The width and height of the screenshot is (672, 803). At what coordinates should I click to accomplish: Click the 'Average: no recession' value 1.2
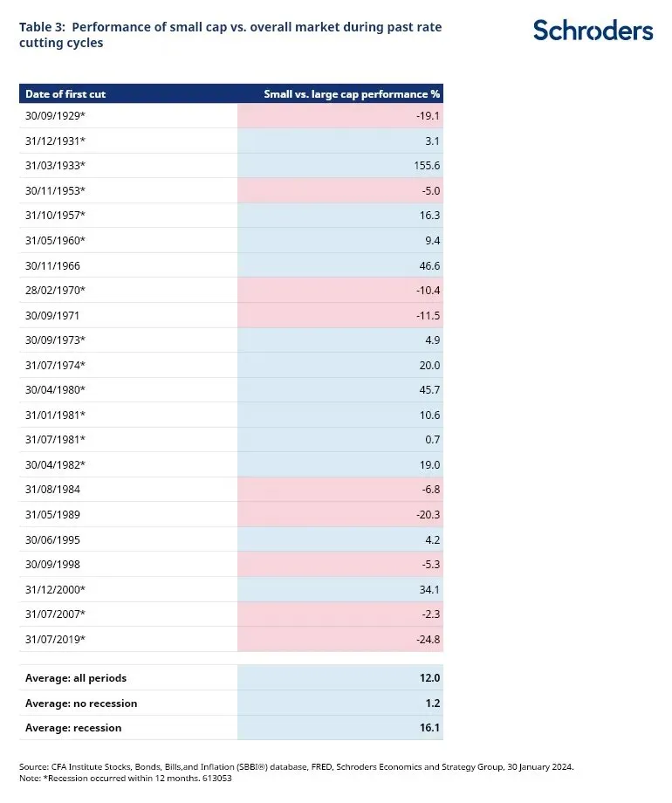tap(433, 703)
